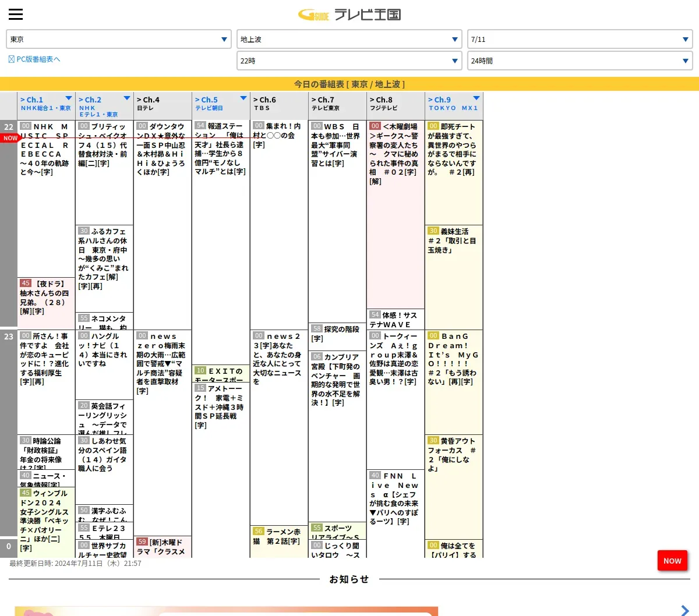Open 0:00 俺は全てを【パリイ】する program
699x616 pixels.
tap(454, 548)
